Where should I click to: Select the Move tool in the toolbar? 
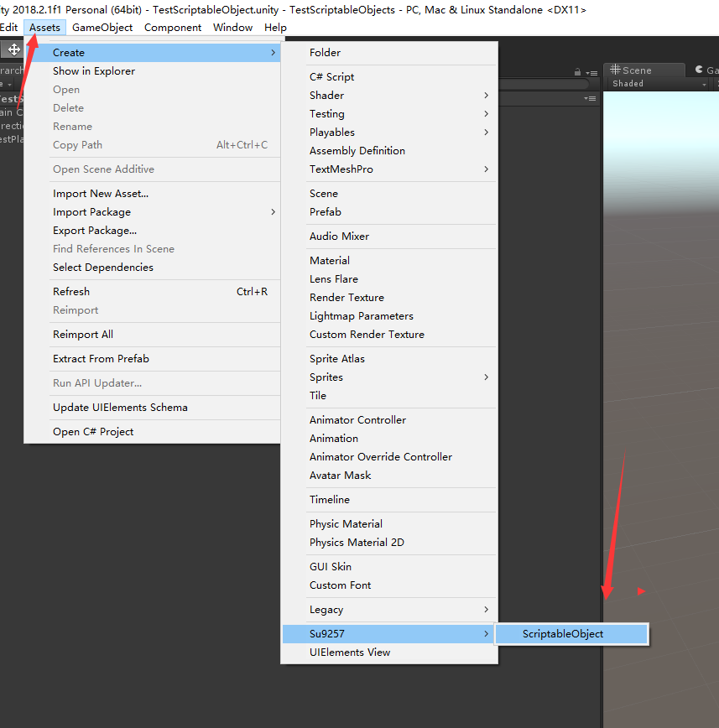click(x=14, y=49)
